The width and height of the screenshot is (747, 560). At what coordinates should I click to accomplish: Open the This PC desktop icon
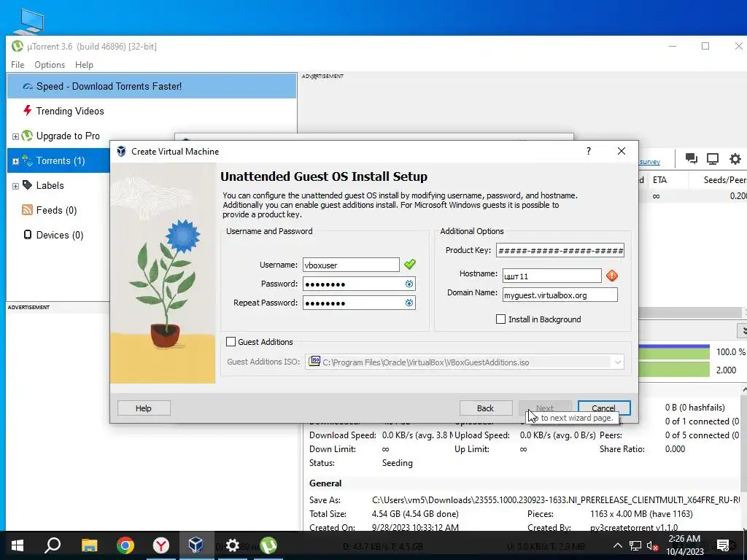[x=28, y=21]
